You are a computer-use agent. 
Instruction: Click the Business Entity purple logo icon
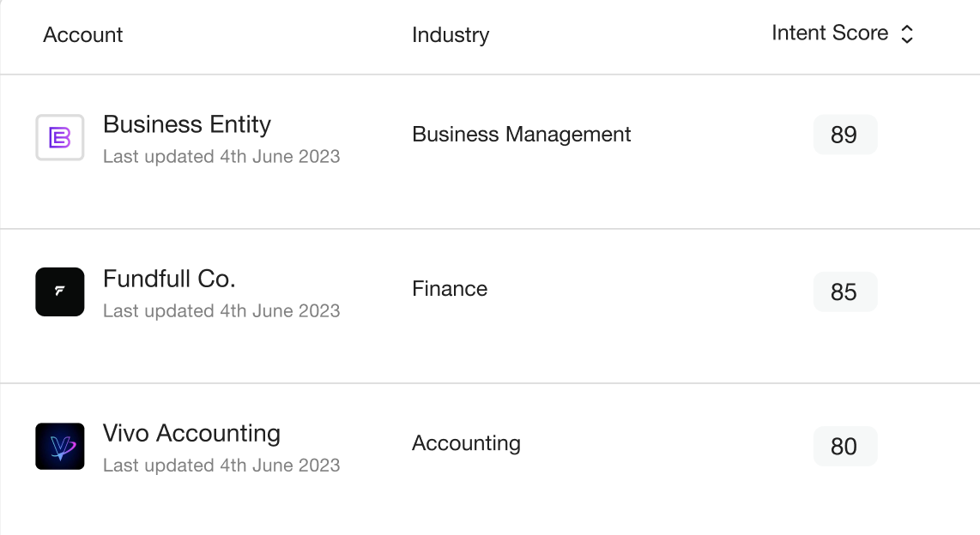click(60, 137)
